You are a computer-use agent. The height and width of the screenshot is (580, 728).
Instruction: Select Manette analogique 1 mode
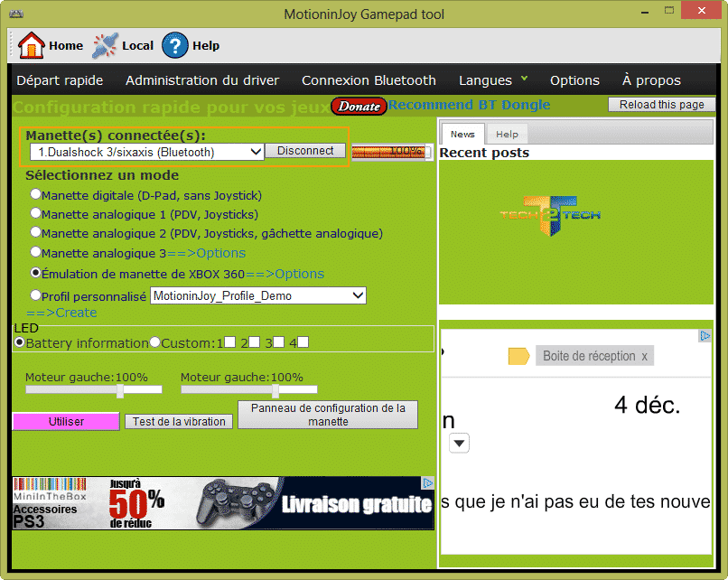[x=35, y=213]
